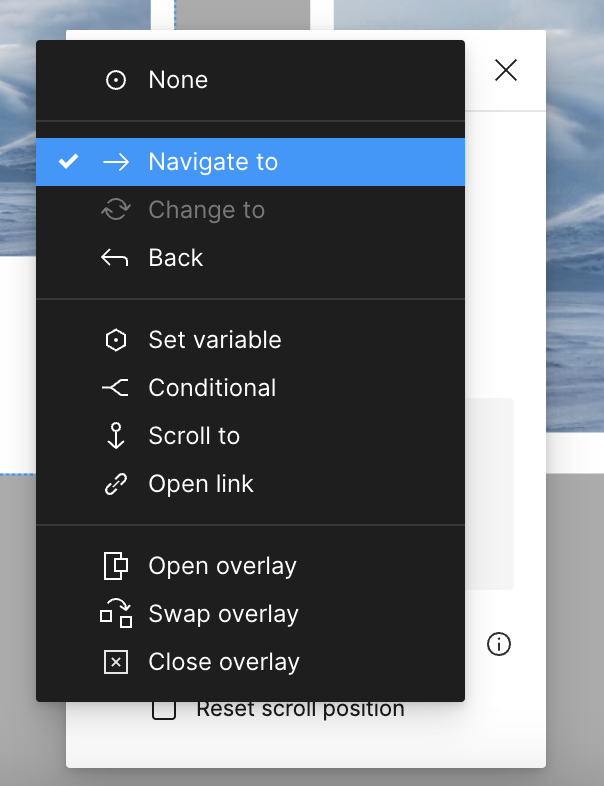Click the Back return-arrow icon

tap(115, 258)
